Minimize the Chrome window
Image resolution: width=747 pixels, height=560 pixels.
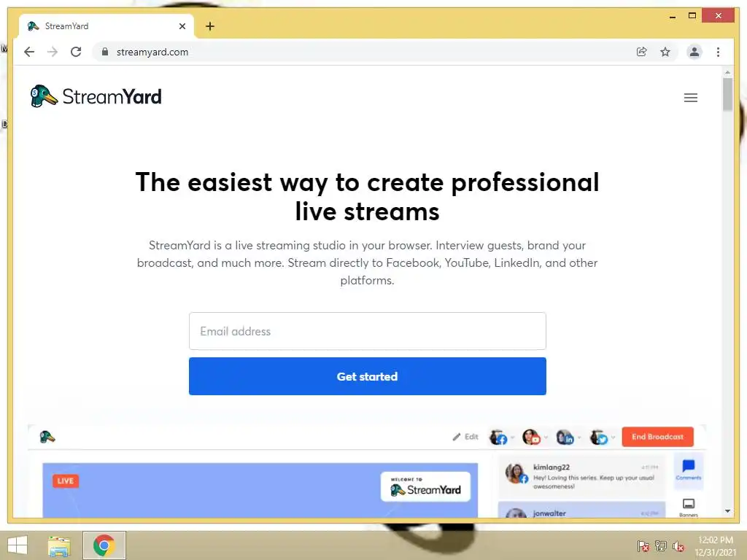point(672,16)
